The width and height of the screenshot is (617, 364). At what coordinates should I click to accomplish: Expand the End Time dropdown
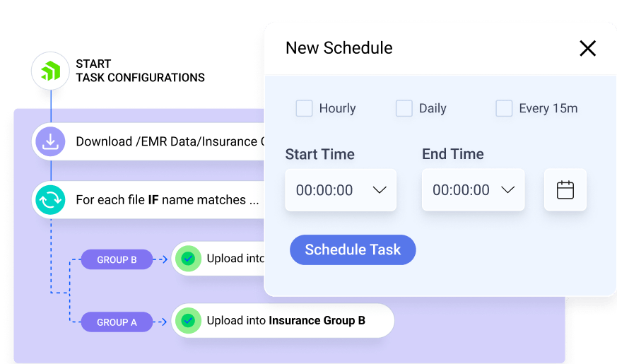point(474,190)
